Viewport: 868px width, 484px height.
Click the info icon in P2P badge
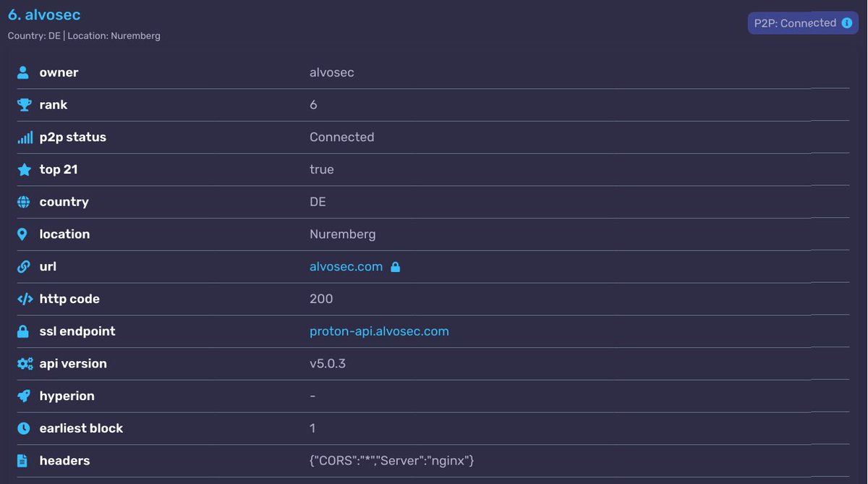846,23
